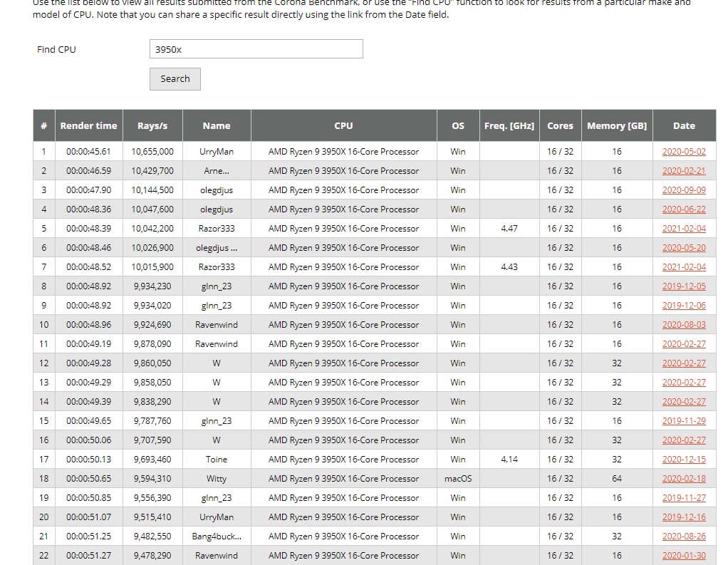Image resolution: width=728 pixels, height=565 pixels.
Task: Click the OS column header
Action: 458,126
